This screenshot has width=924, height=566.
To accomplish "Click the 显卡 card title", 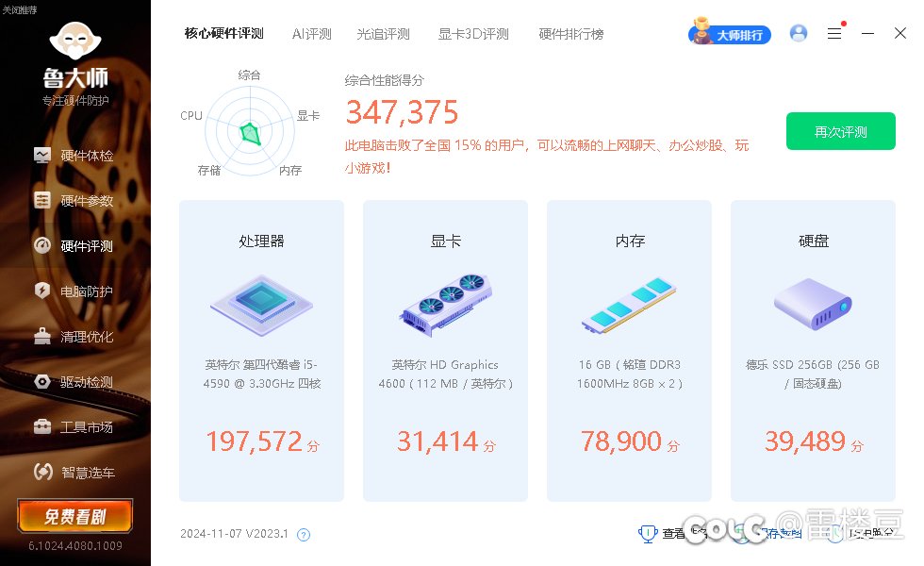I will 445,241.
